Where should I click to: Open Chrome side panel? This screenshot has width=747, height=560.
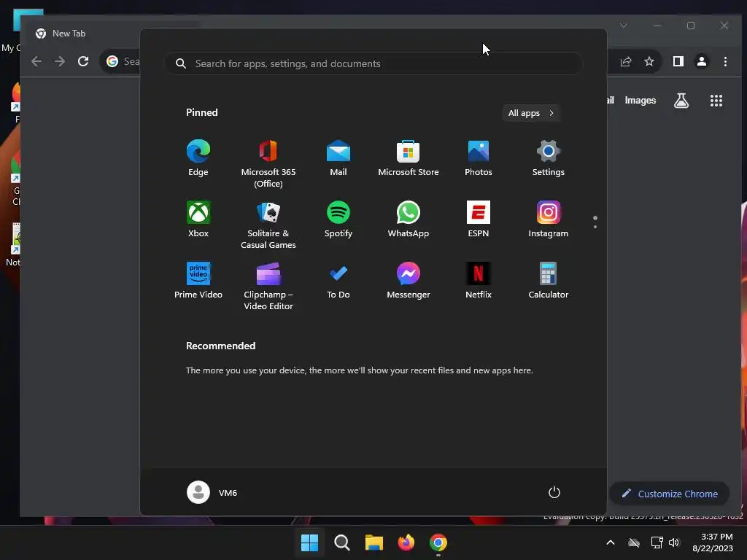pos(678,61)
